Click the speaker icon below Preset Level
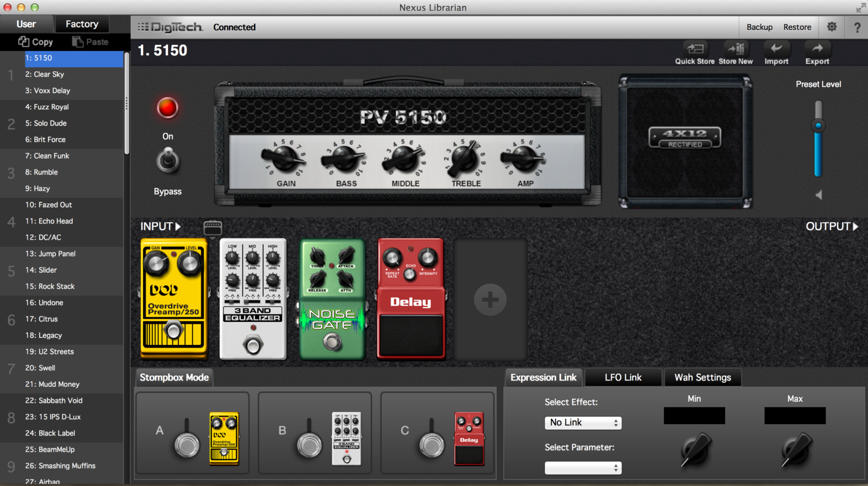 [x=818, y=195]
